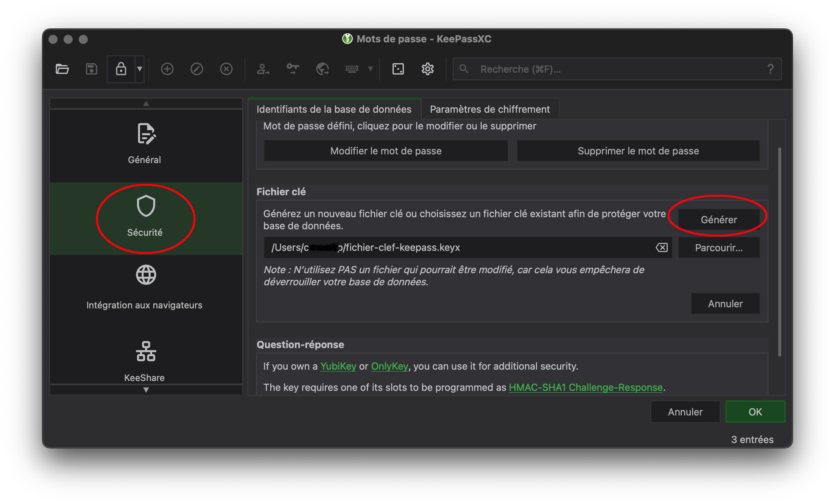Image resolution: width=835 pixels, height=504 pixels.
Task: Open HMAC-SHA1 Challenge-Response link
Action: coord(586,387)
